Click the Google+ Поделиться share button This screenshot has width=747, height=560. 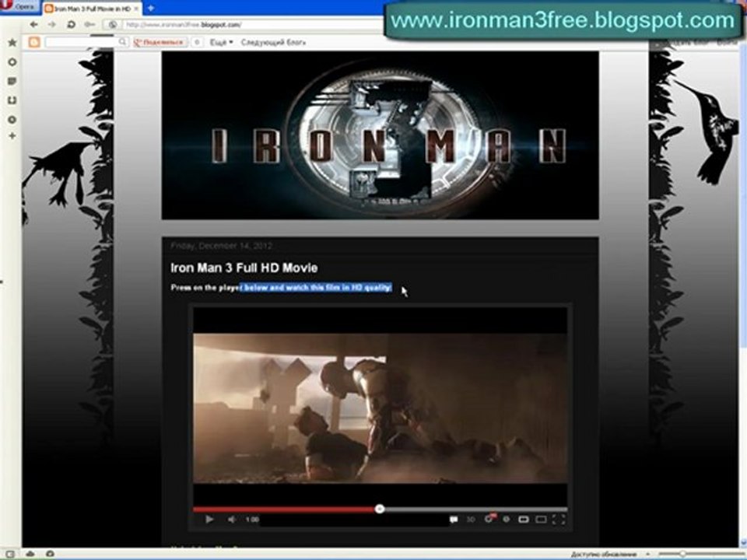tap(160, 42)
